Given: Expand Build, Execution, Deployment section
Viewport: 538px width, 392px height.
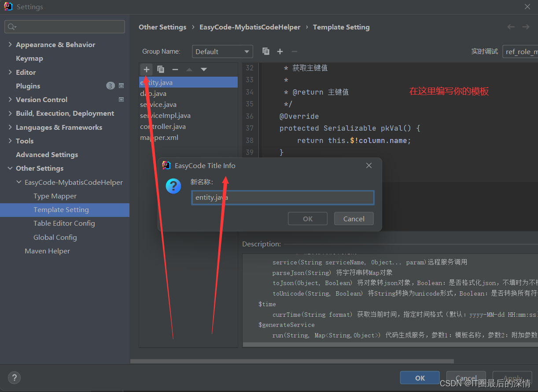Looking at the screenshot, I should tap(10, 113).
